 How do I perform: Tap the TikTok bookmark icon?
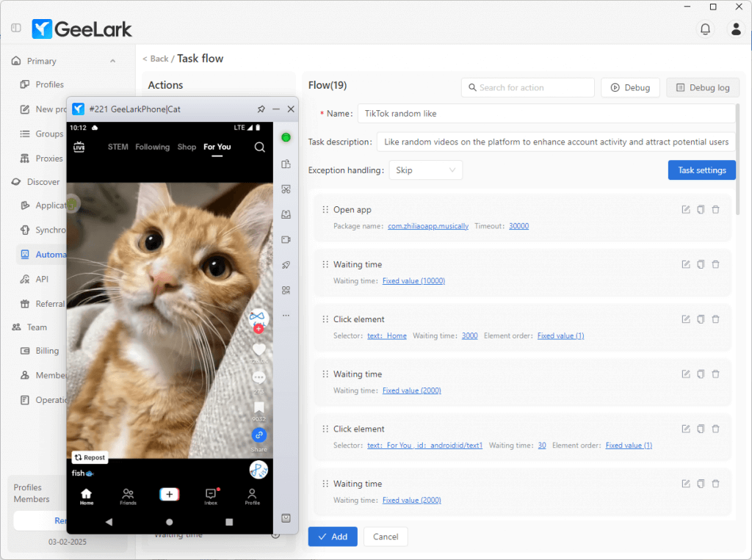tap(258, 407)
